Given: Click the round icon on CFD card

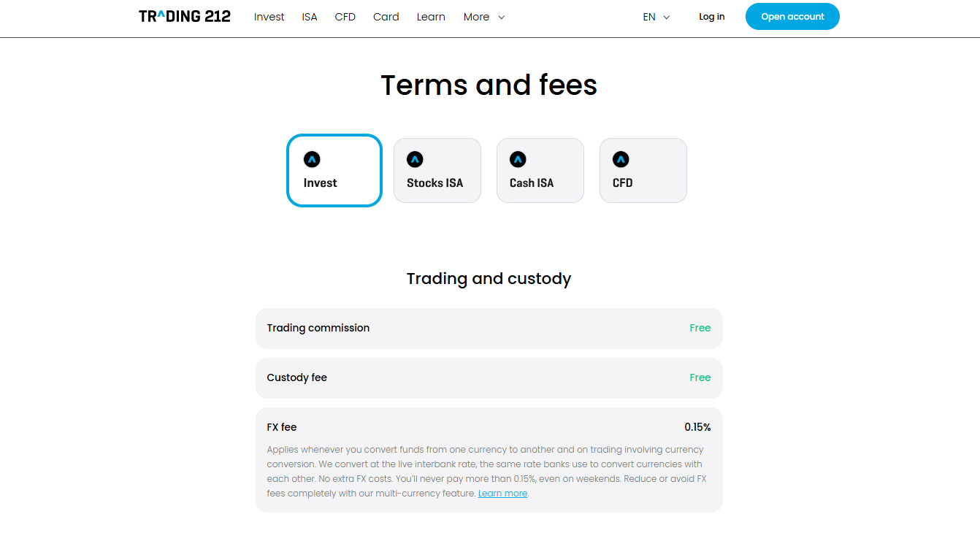Looking at the screenshot, I should point(621,159).
